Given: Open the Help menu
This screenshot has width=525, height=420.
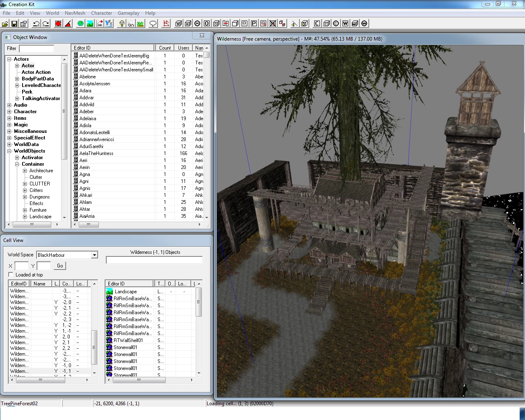Looking at the screenshot, I should [x=151, y=13].
